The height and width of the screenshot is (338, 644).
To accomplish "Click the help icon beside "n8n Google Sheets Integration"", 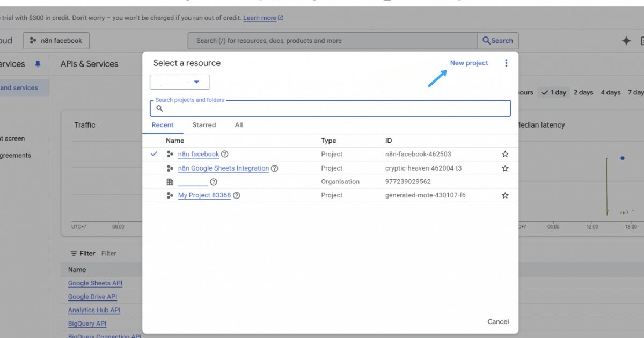I will tap(274, 168).
